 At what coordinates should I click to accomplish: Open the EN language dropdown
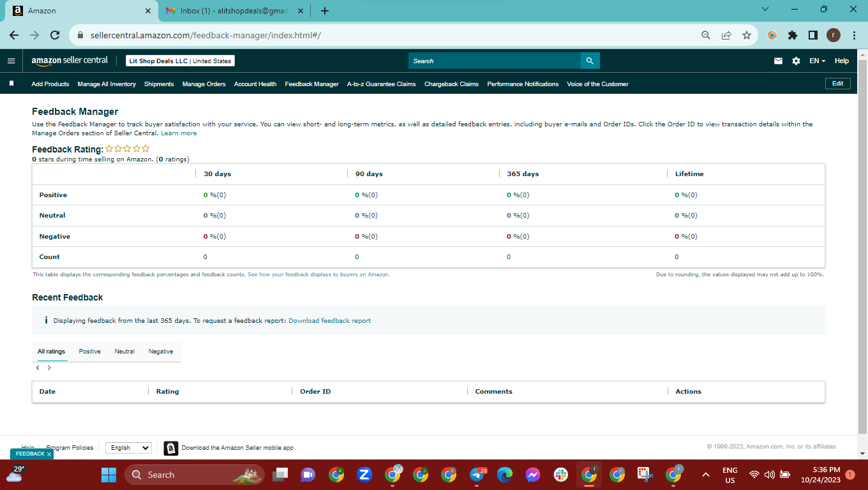point(818,61)
